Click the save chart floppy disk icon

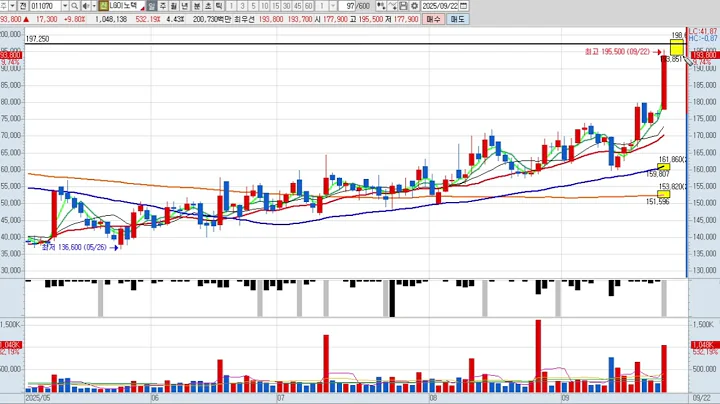click(x=403, y=6)
